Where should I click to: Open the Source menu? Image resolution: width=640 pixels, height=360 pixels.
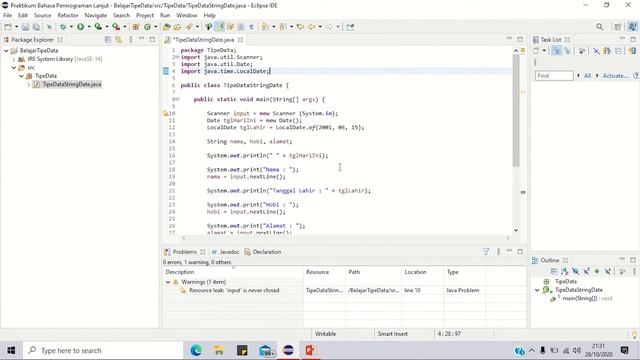(42, 16)
